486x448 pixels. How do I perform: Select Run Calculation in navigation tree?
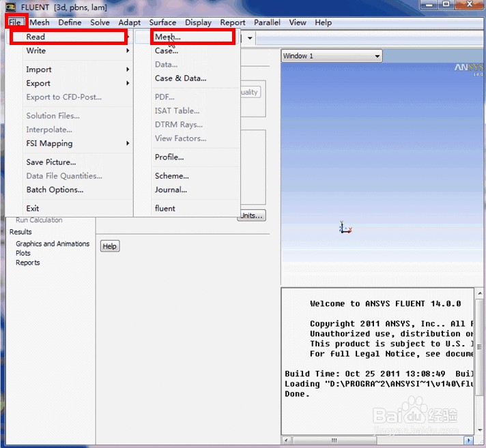click(x=39, y=220)
